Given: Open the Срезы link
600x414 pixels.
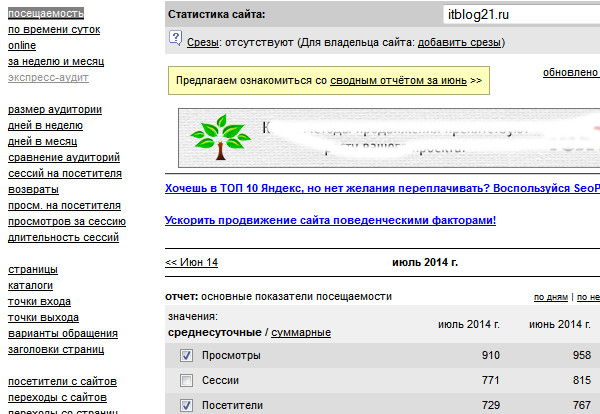Looking at the screenshot, I should pos(203,42).
